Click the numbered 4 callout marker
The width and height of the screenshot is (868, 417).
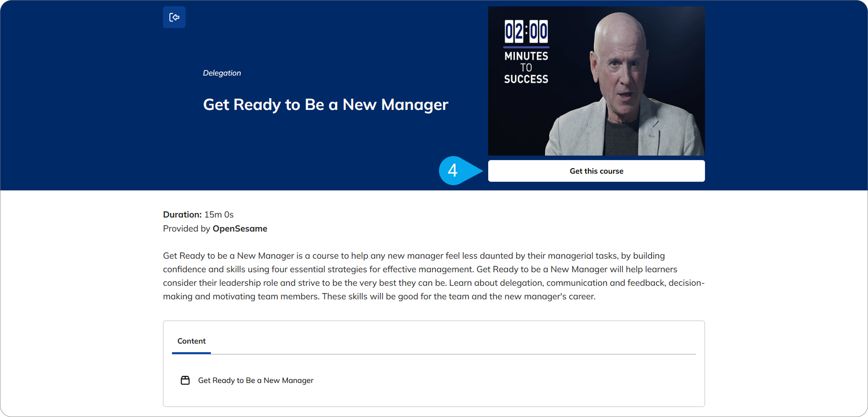pos(452,171)
